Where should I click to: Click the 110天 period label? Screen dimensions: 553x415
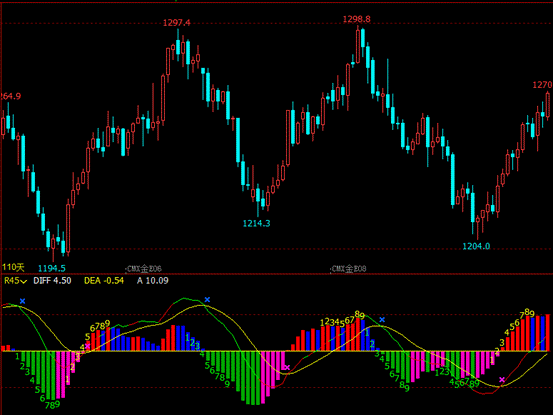tap(13, 268)
